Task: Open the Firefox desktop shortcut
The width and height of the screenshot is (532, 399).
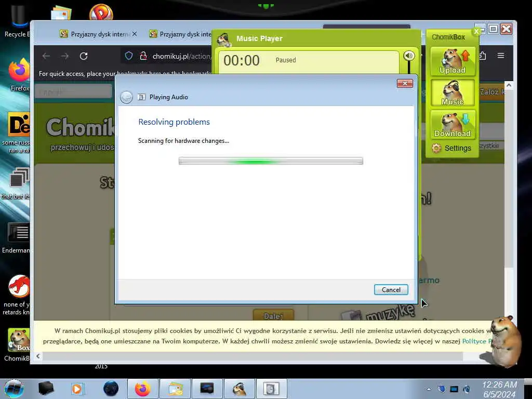Action: [19, 75]
